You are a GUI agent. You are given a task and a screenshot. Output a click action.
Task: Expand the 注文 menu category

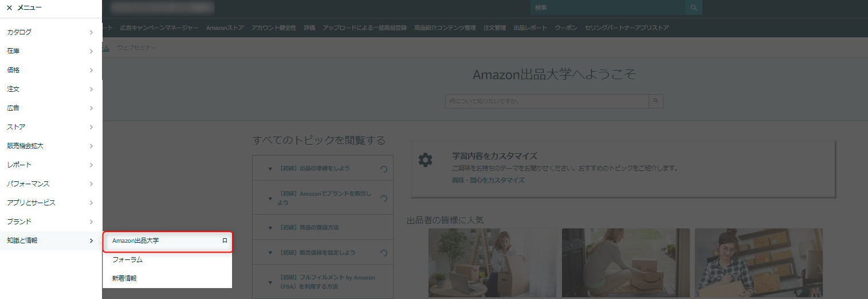pyautogui.click(x=51, y=89)
